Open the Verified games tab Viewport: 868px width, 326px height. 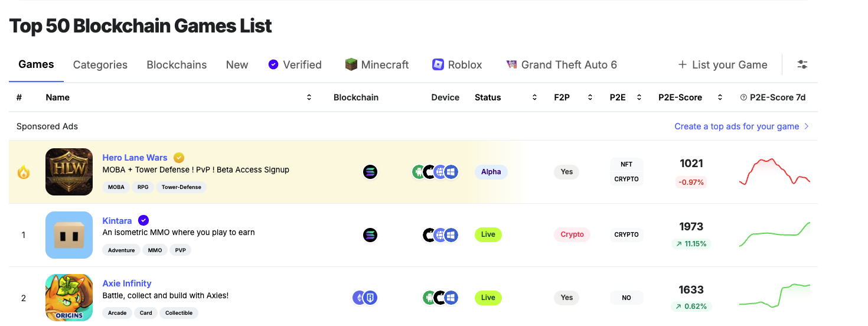click(x=295, y=65)
